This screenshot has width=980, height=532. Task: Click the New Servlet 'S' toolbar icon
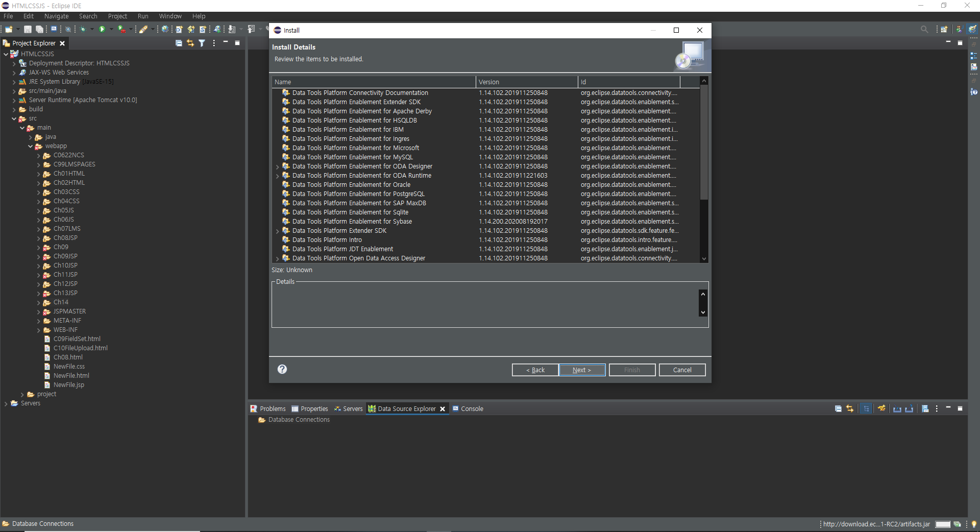click(202, 30)
